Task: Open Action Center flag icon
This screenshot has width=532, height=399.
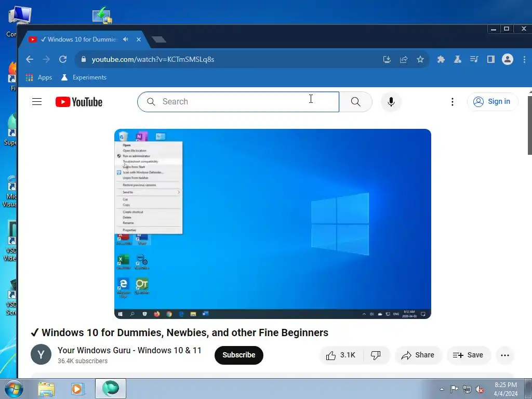Action: tap(454, 389)
